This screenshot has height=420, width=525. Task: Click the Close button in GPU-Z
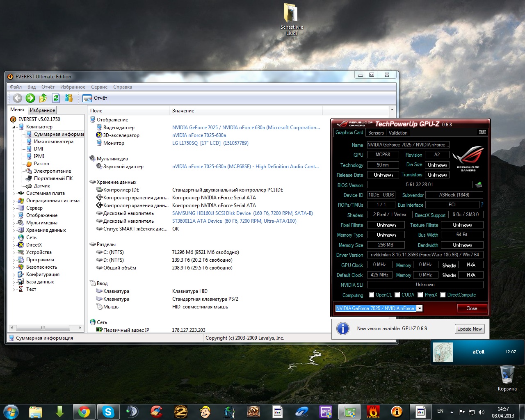pyautogui.click(x=472, y=308)
